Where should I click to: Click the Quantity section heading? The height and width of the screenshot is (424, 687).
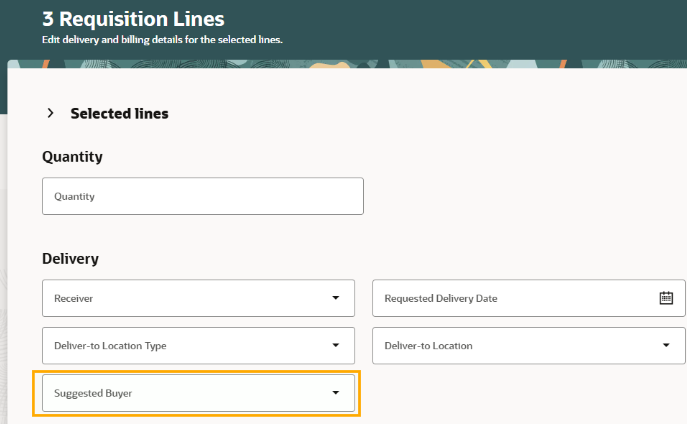click(72, 157)
